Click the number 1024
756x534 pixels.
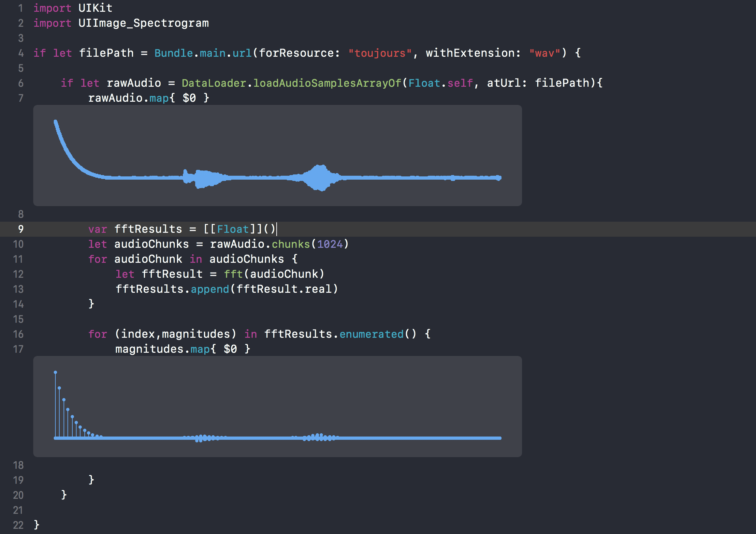(330, 244)
